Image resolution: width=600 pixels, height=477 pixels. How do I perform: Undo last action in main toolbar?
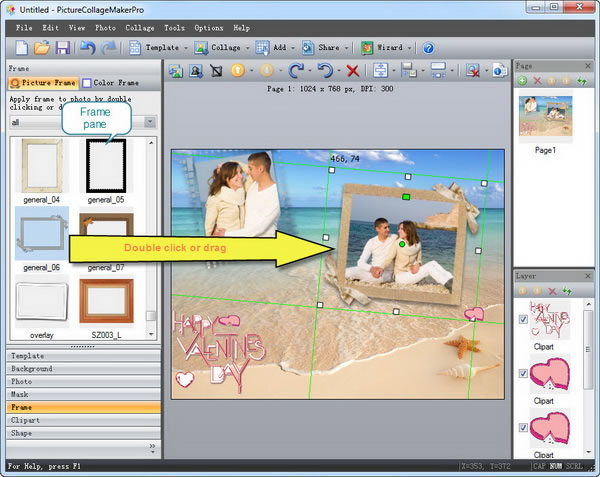point(88,48)
